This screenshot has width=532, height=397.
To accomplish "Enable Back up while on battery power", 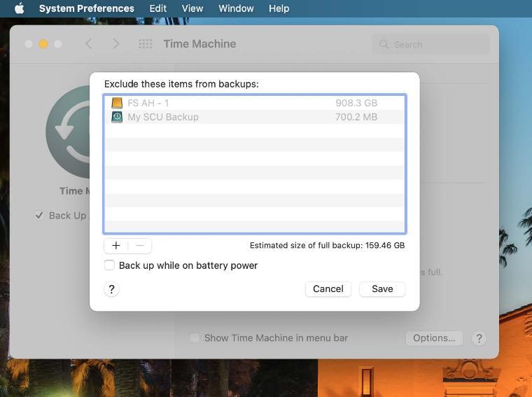I will click(109, 265).
